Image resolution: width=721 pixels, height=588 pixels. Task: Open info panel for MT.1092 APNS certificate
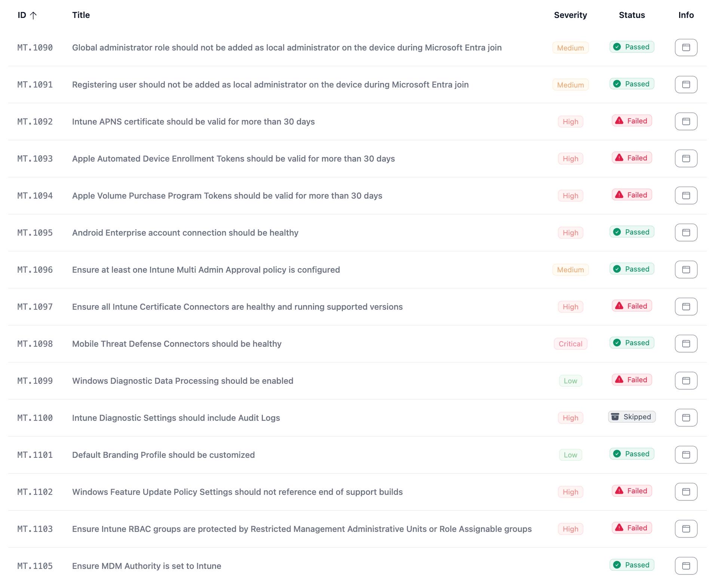[685, 122]
